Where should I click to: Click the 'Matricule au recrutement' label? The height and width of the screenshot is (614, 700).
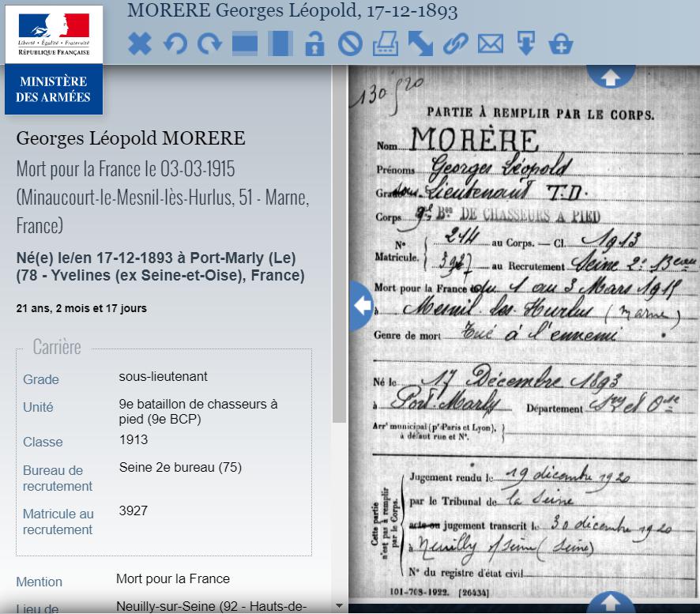click(x=58, y=522)
